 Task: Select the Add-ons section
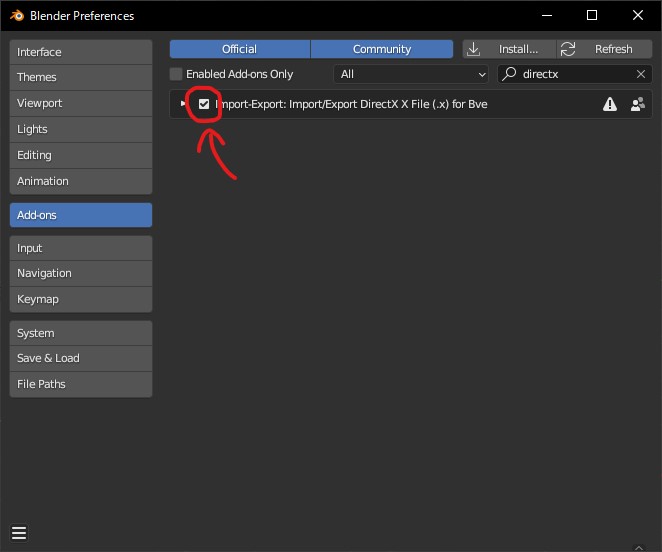point(81,215)
